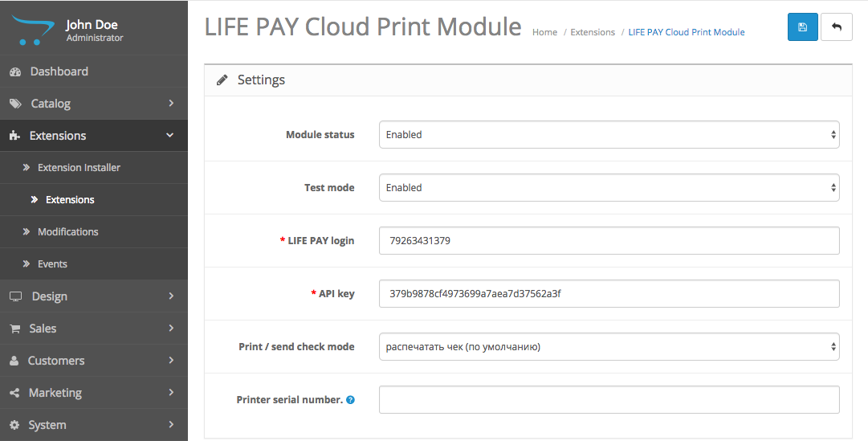Expand the Sales menu chevron
The height and width of the screenshot is (441, 868).
[171, 328]
